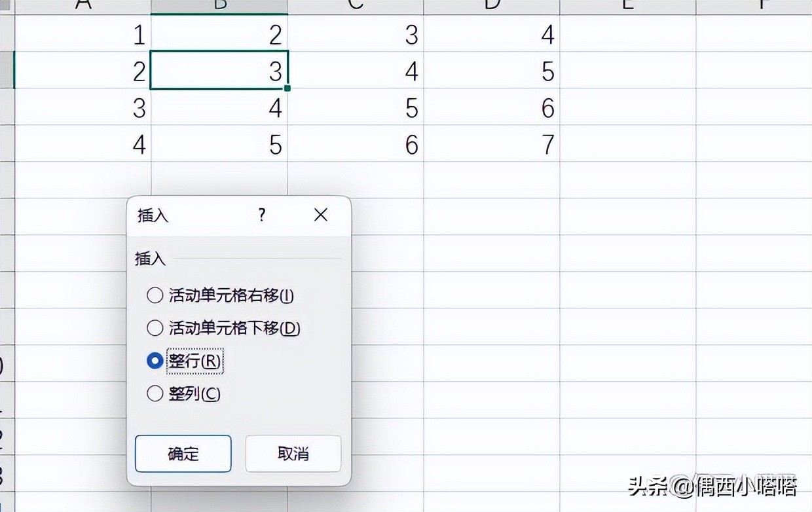
Task: Select the 活动单元格右移(I) radio option
Action: (x=155, y=295)
